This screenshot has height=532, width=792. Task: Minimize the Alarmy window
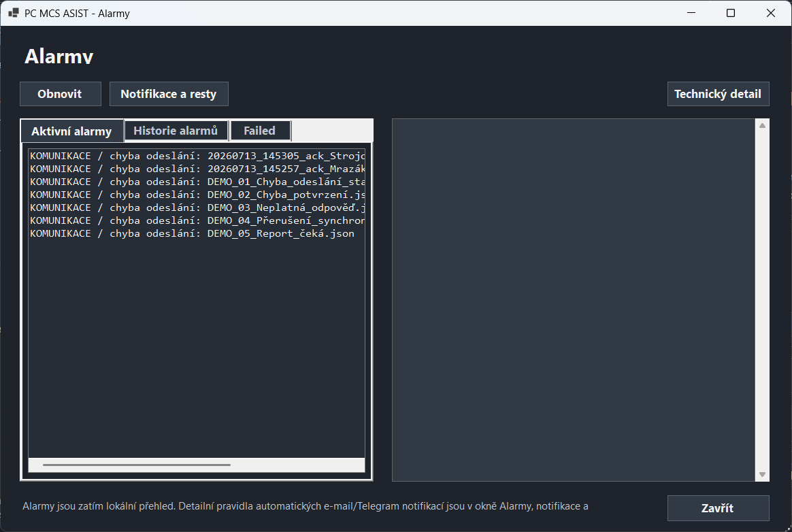691,13
